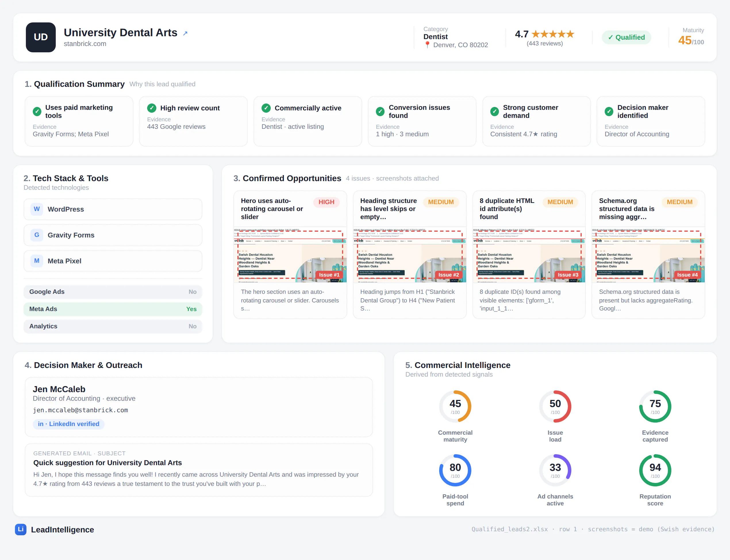Viewport: 730px width, 560px height.
Task: Click MEDIUM badge on Heading structure card
Action: click(x=441, y=202)
